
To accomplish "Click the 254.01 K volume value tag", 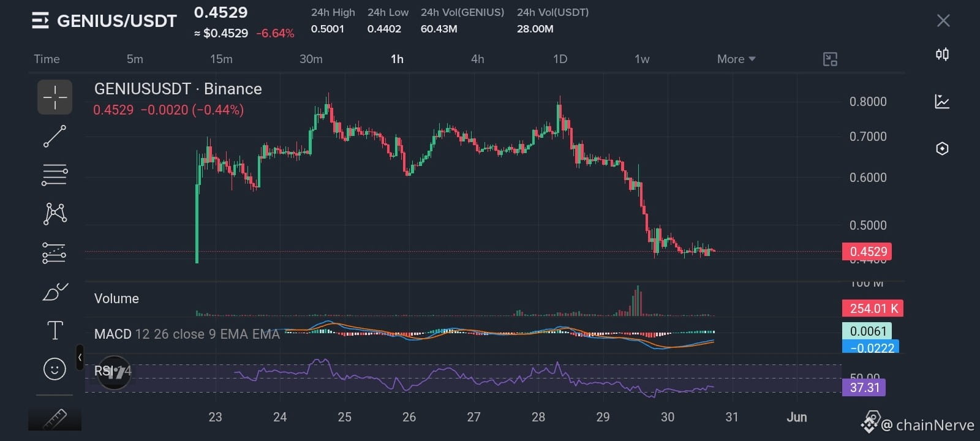I will click(x=873, y=309).
